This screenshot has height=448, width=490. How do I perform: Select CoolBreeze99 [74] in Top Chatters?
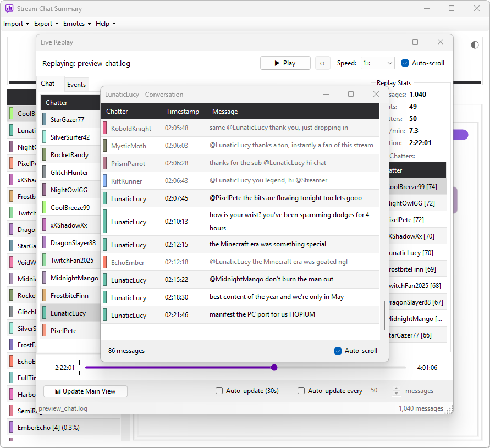(417, 187)
